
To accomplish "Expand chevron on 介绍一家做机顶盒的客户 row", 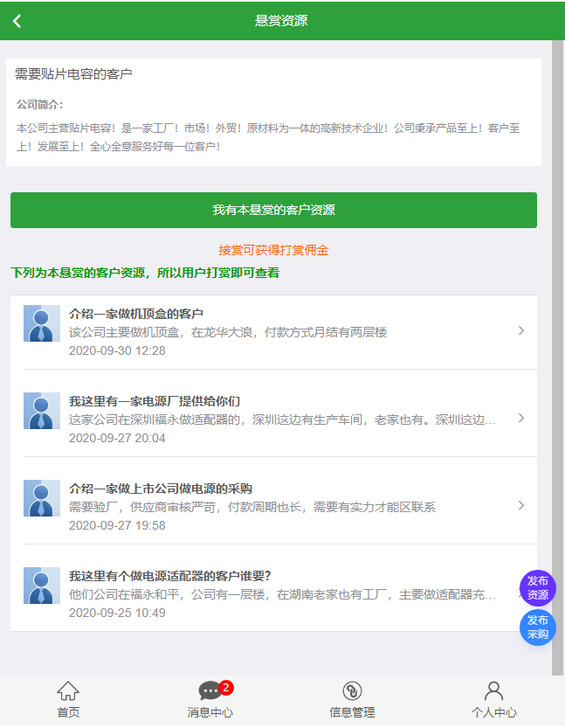I will (x=521, y=330).
